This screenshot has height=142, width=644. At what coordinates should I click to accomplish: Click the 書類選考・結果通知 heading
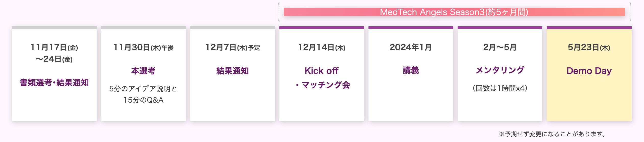tap(54, 82)
